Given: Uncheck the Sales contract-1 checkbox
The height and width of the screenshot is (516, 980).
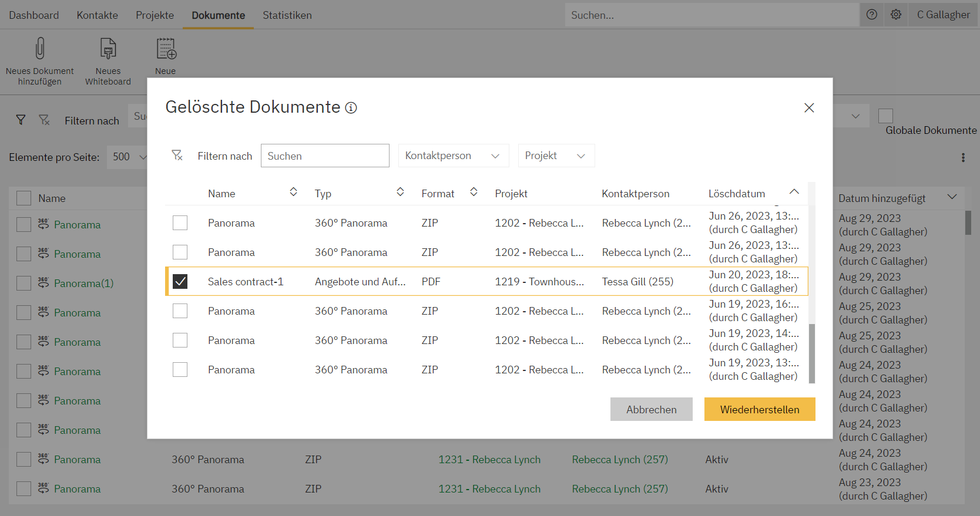Looking at the screenshot, I should click(x=180, y=282).
